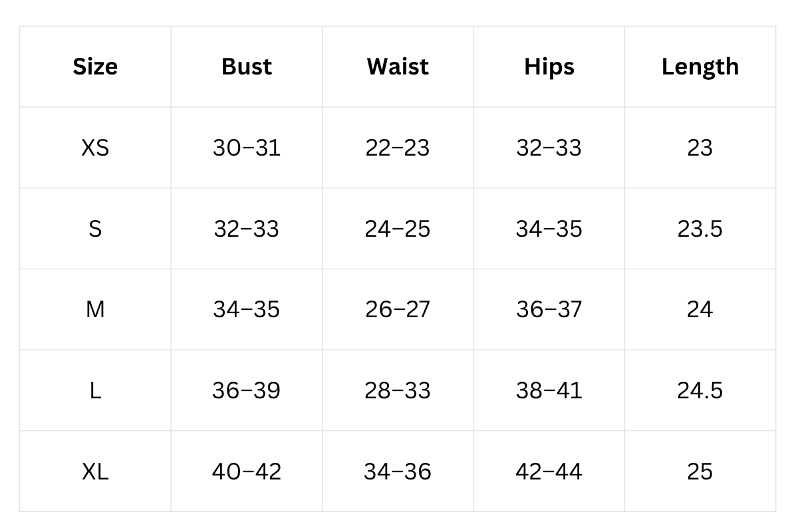
Task: Select the 24.5 length value
Action: pos(700,390)
